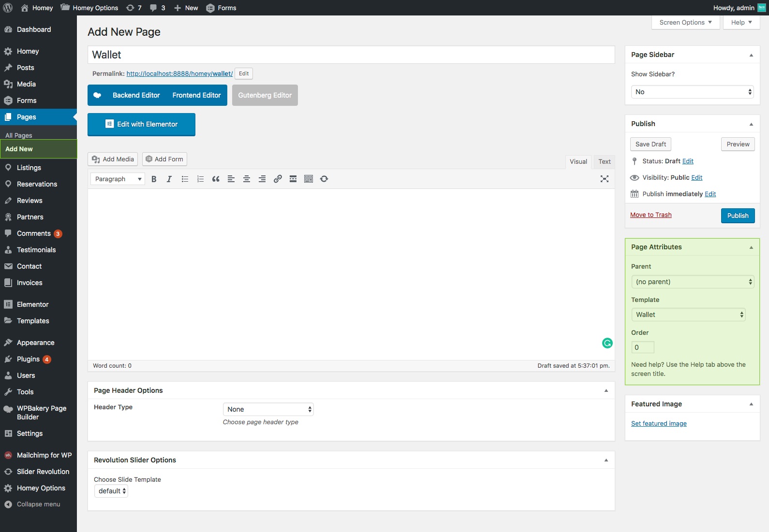Click the WordPress logo in admin bar
Viewport: 769px width, 532px height.
8,8
